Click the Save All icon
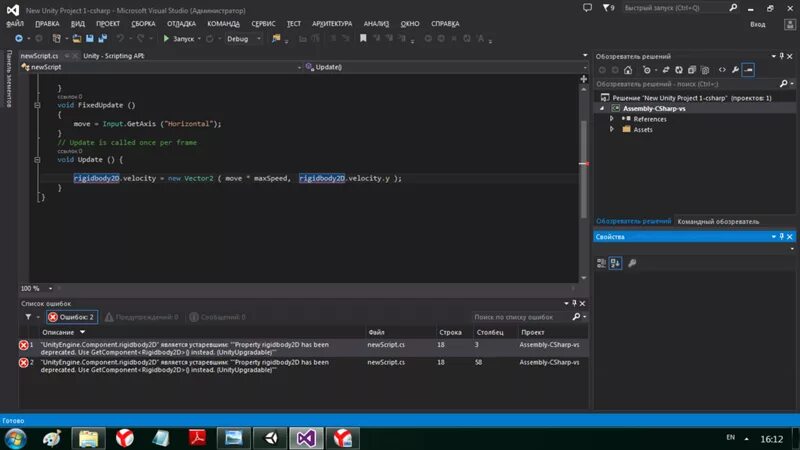Image resolution: width=800 pixels, height=450 pixels. (x=103, y=39)
